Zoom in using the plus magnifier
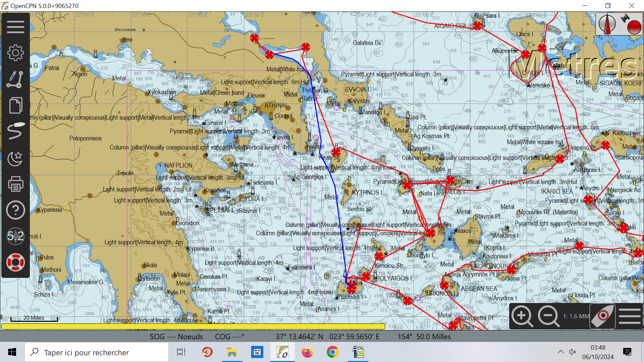 [x=522, y=316]
